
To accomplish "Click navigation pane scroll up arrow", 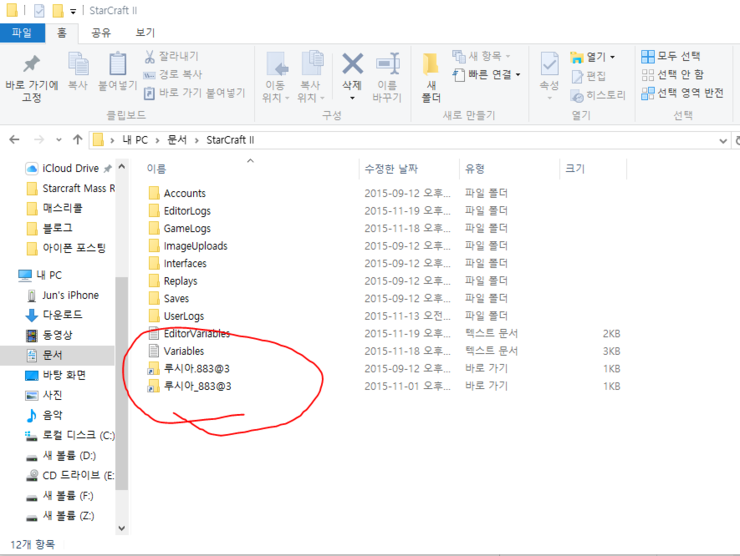I will (x=122, y=167).
